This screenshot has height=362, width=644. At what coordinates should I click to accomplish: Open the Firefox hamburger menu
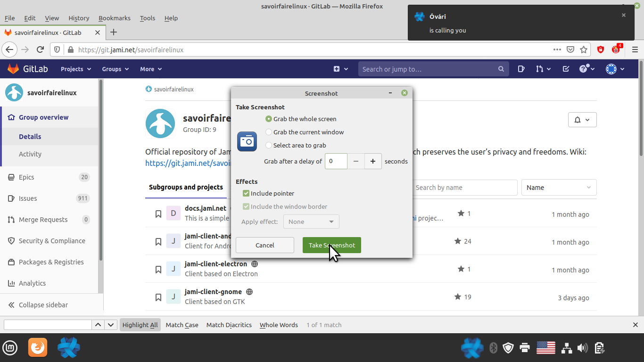point(635,49)
